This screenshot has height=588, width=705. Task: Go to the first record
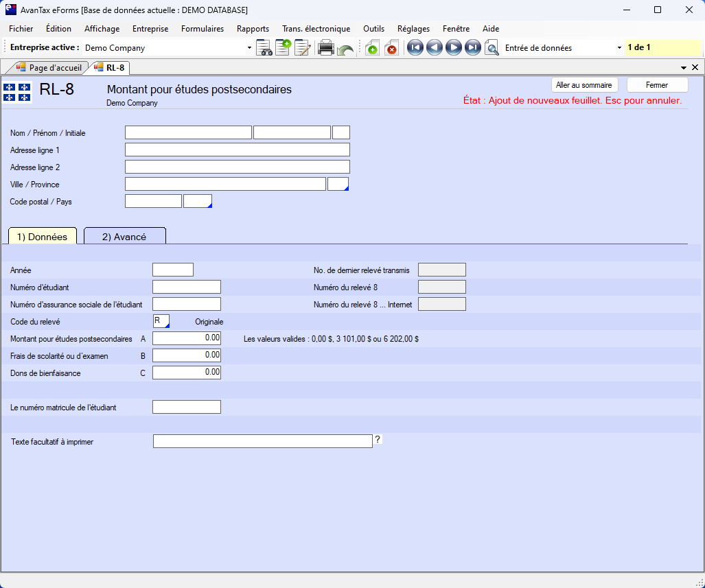pyautogui.click(x=415, y=48)
